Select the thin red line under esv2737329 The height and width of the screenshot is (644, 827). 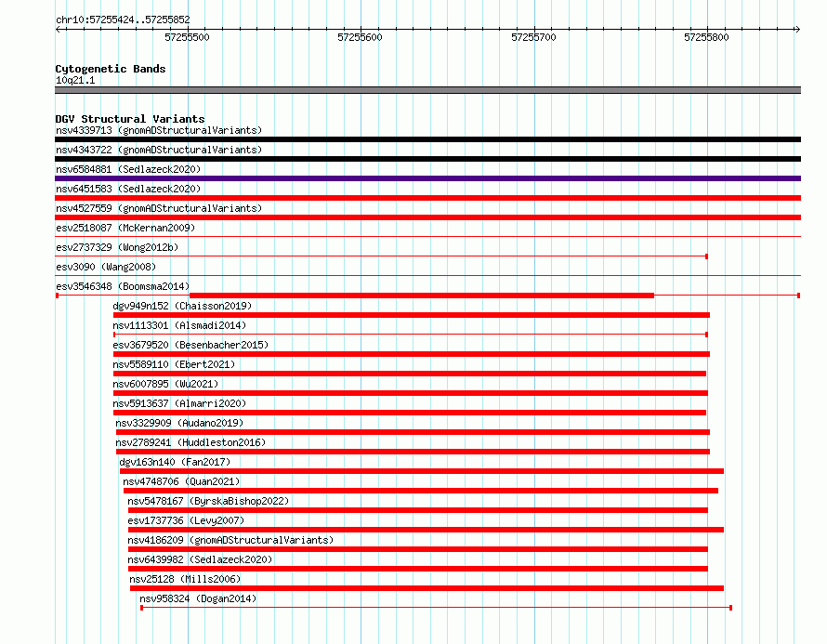pyautogui.click(x=381, y=256)
